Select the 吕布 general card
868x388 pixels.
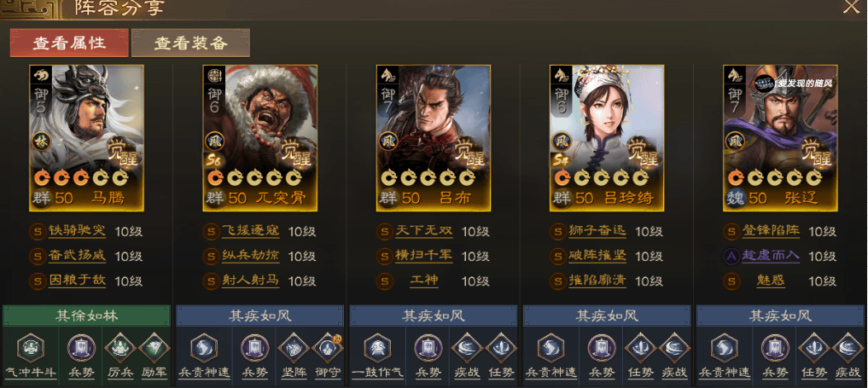click(434, 138)
